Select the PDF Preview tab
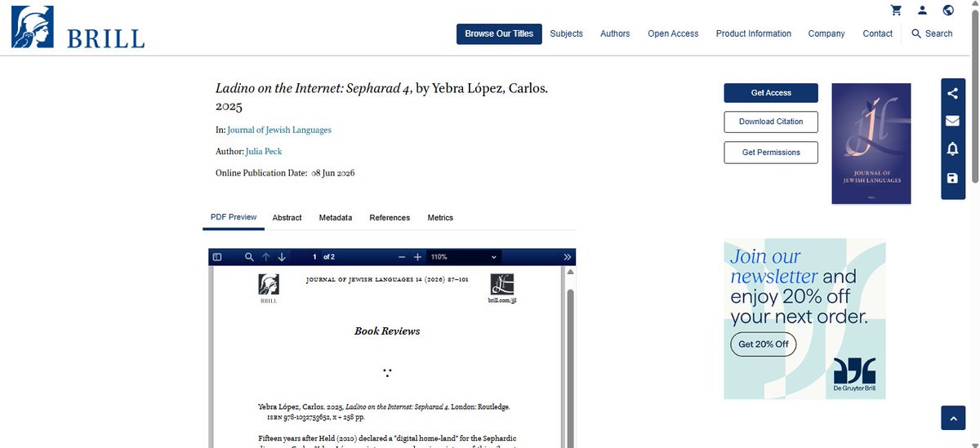Screen dimensions: 980x448 (234, 217)
